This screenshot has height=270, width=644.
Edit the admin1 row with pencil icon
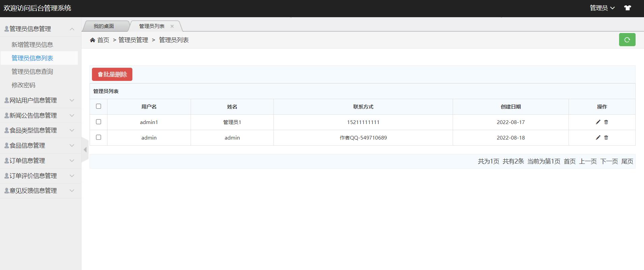tap(598, 122)
